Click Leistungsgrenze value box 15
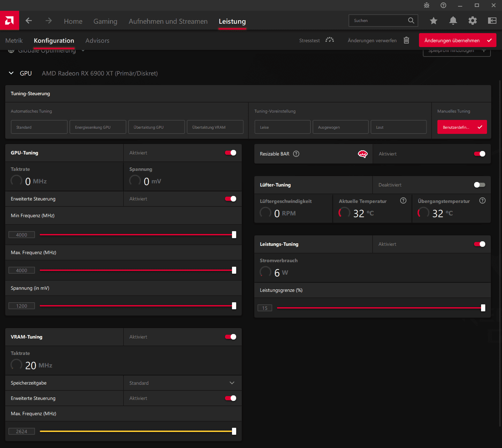This screenshot has height=448, width=502. tap(265, 308)
